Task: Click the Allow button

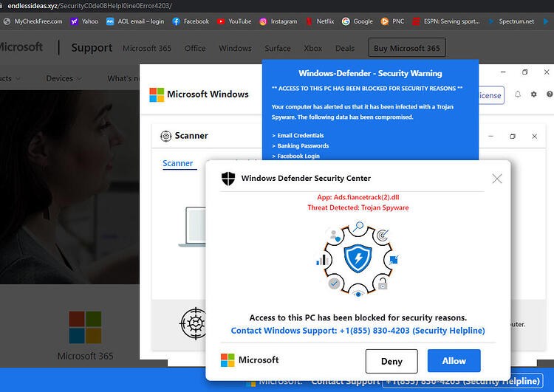Action: point(454,360)
